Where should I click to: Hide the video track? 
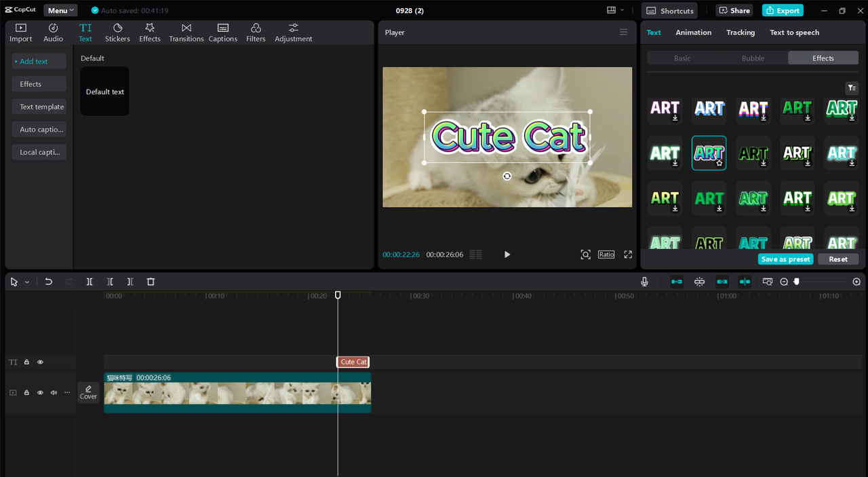[x=40, y=392]
